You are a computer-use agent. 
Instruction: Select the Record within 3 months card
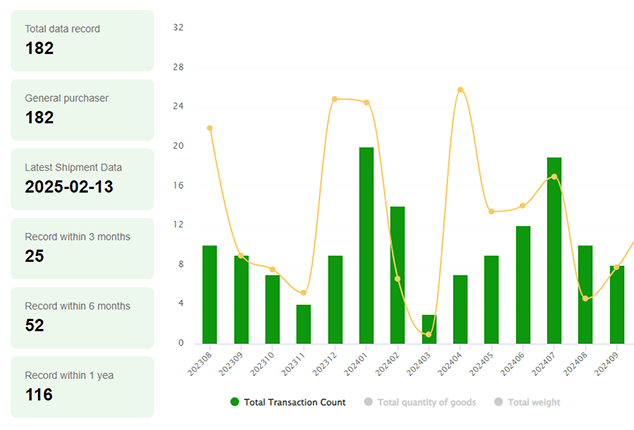tap(82, 248)
